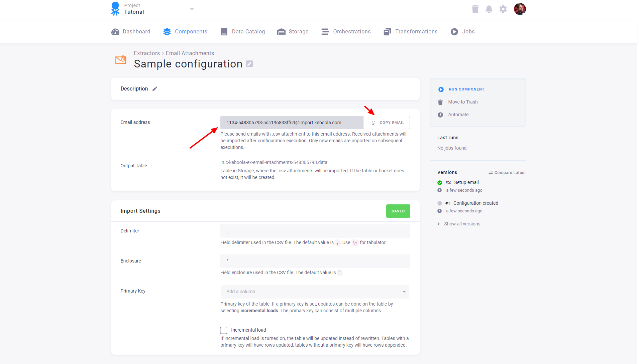Expand the project switcher chevron
The image size is (642, 364).
[192, 9]
